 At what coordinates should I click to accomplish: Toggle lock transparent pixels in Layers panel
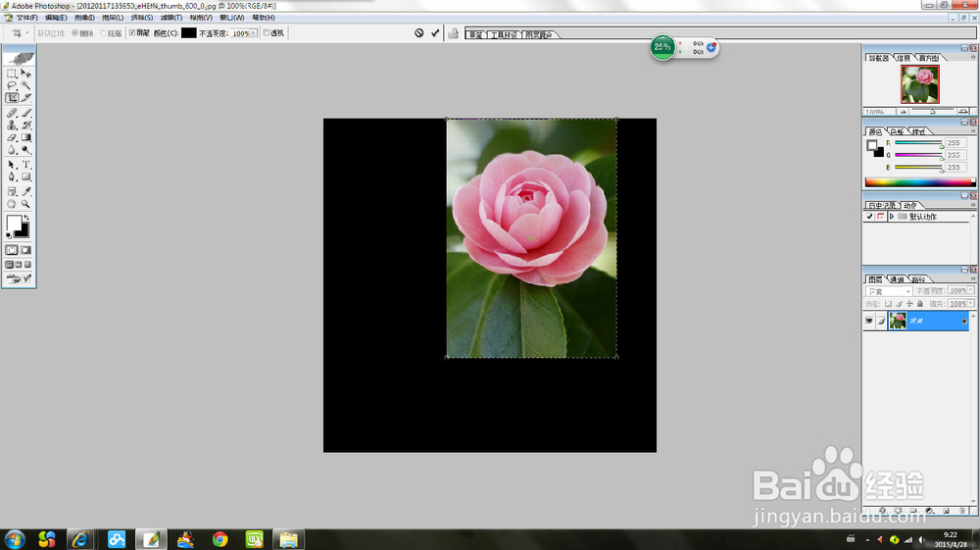[x=888, y=304]
